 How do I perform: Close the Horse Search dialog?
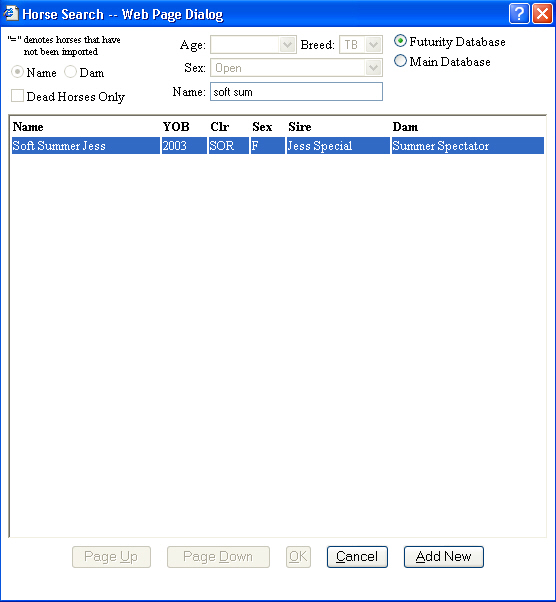[542, 14]
